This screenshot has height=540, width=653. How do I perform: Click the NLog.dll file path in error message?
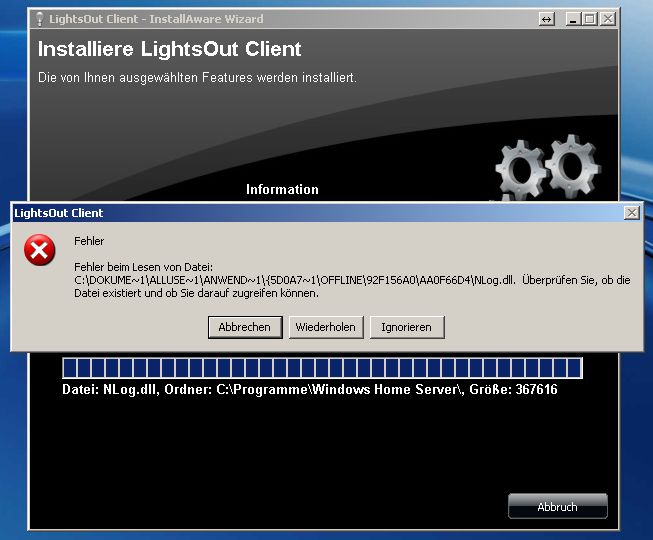[295, 280]
